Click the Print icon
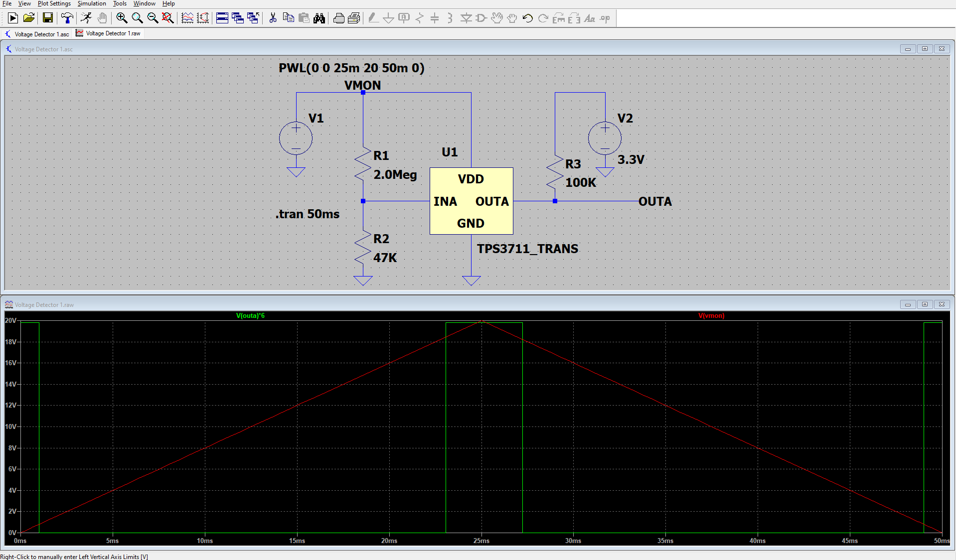The height and width of the screenshot is (560, 956). 354,18
